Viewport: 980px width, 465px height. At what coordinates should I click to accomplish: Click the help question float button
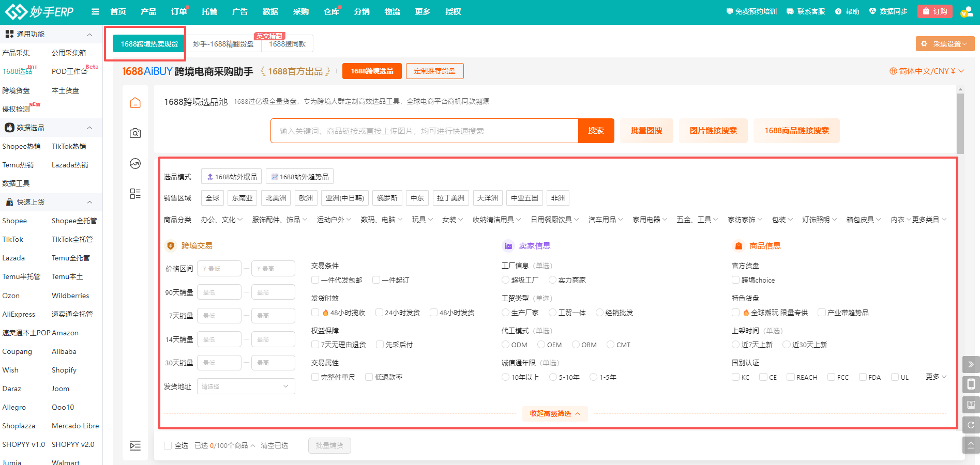click(x=971, y=405)
